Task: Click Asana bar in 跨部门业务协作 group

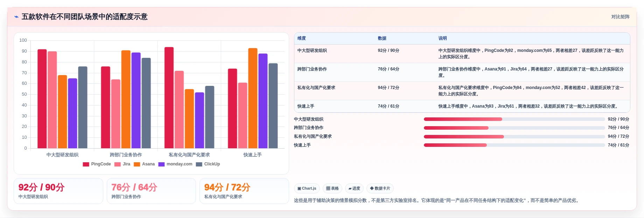Action: [126, 99]
